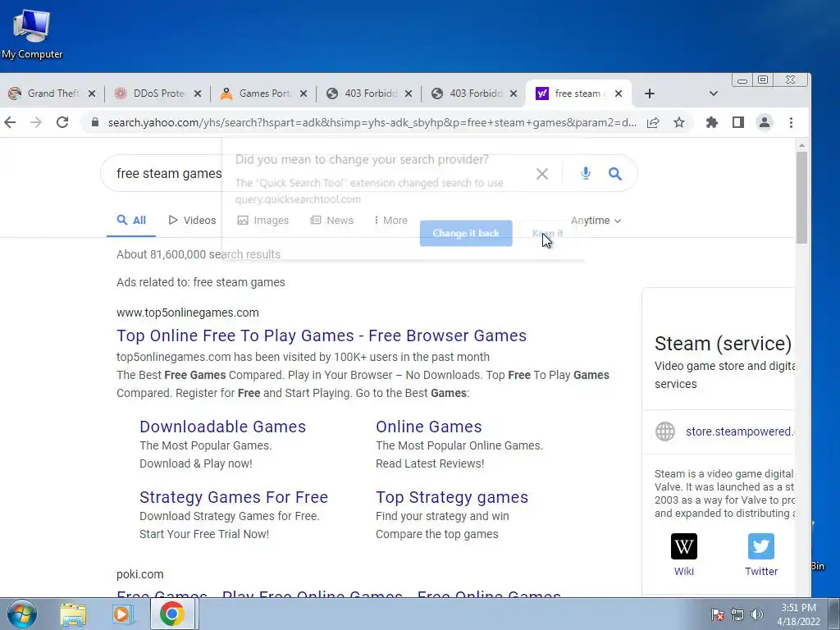
Task: Open the Downloadable Games link
Action: (223, 427)
